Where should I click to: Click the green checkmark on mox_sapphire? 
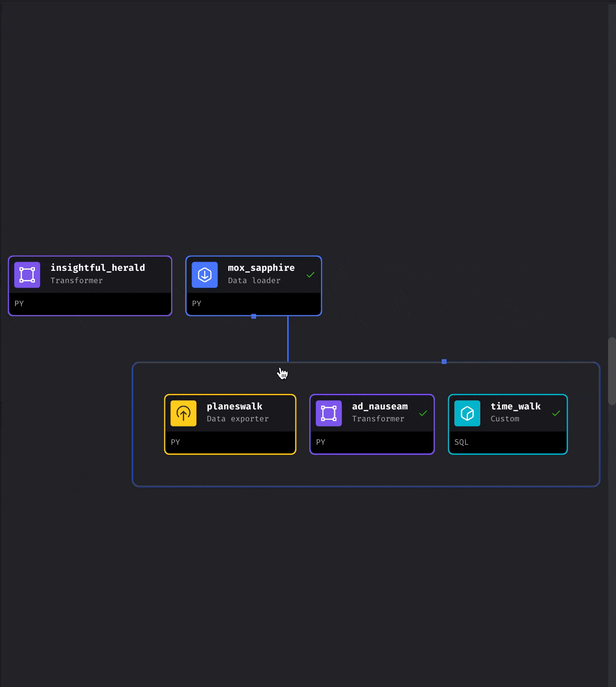click(310, 275)
